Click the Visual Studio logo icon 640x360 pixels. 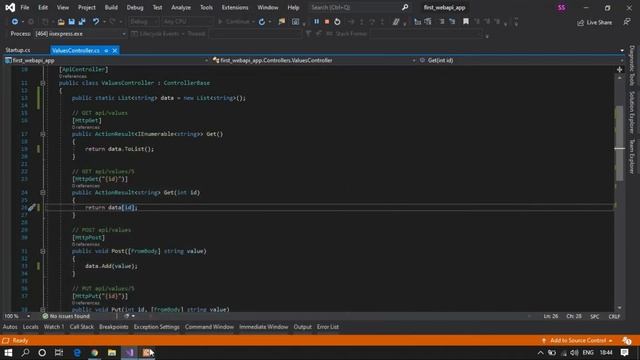coord(10,7)
